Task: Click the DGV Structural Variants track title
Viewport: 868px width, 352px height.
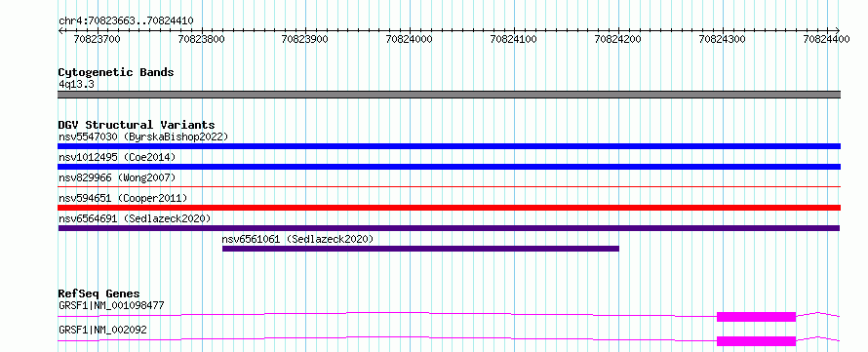Action: click(137, 125)
